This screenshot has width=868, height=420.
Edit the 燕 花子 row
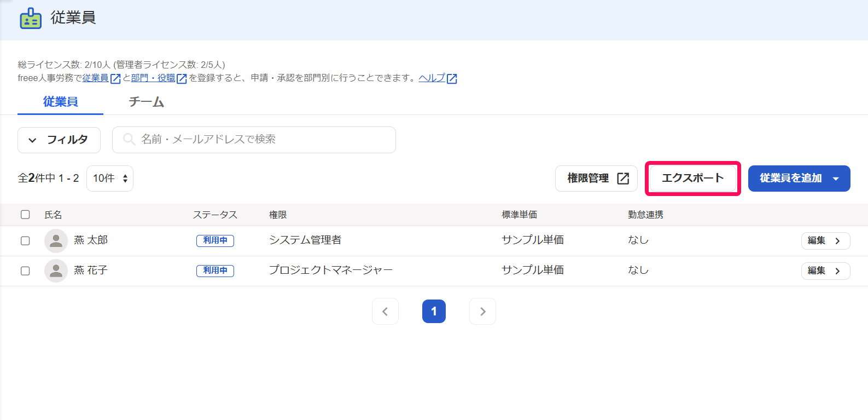coord(825,271)
